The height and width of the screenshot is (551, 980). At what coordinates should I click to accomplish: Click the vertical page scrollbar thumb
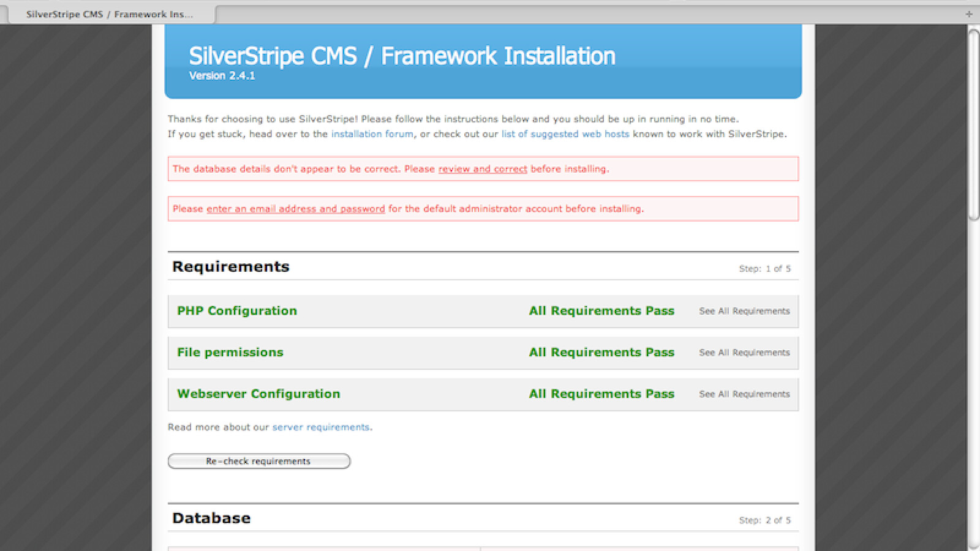coord(973,122)
